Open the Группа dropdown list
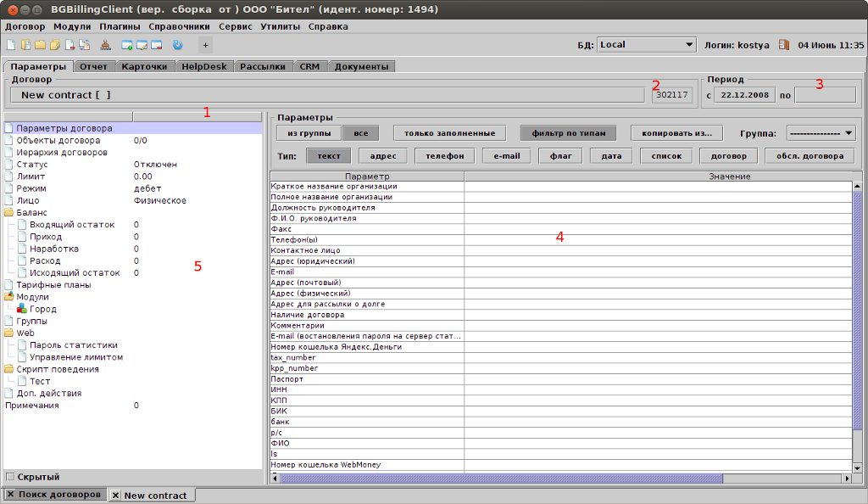Viewport: 868px width, 504px height. pos(820,133)
